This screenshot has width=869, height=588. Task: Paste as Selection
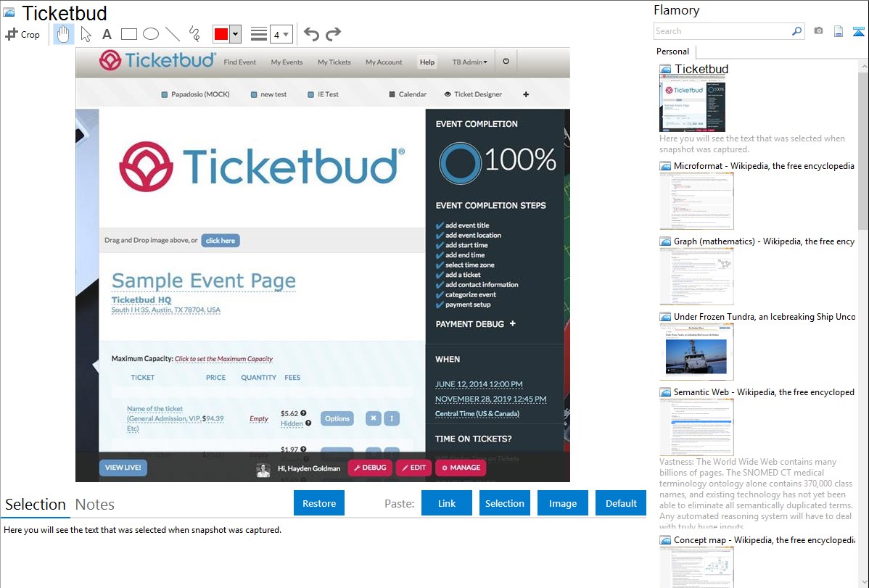[x=505, y=503]
